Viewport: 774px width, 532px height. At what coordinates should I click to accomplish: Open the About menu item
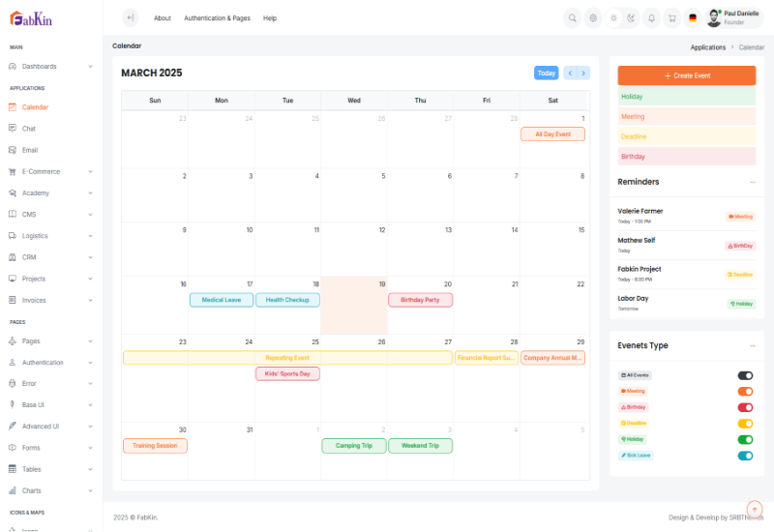pos(163,18)
